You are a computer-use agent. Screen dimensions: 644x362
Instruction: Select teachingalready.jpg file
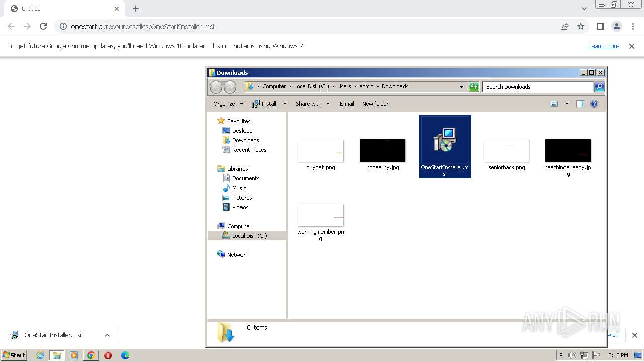tap(568, 158)
